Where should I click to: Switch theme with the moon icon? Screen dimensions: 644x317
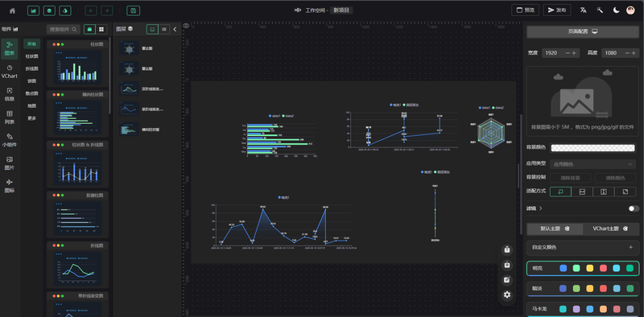click(x=616, y=10)
